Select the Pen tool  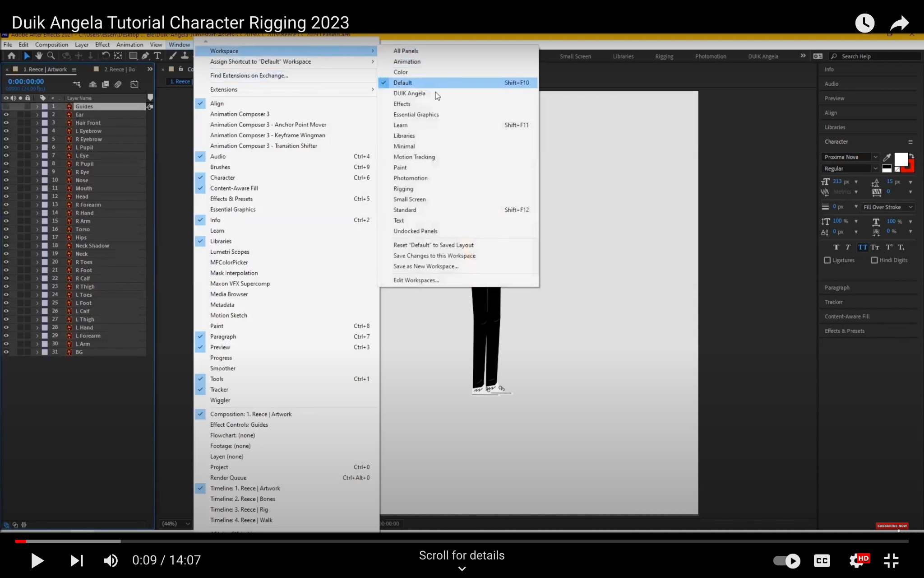coord(145,56)
